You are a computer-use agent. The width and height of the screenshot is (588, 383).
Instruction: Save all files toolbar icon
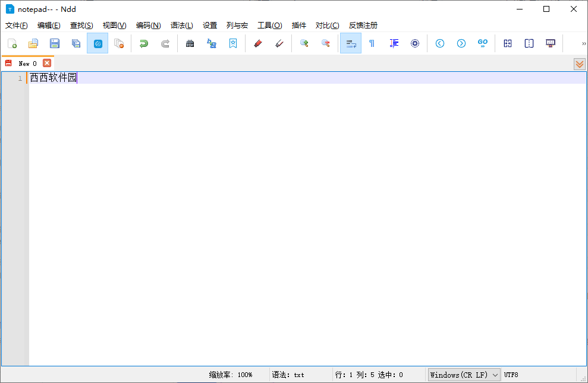click(x=76, y=43)
